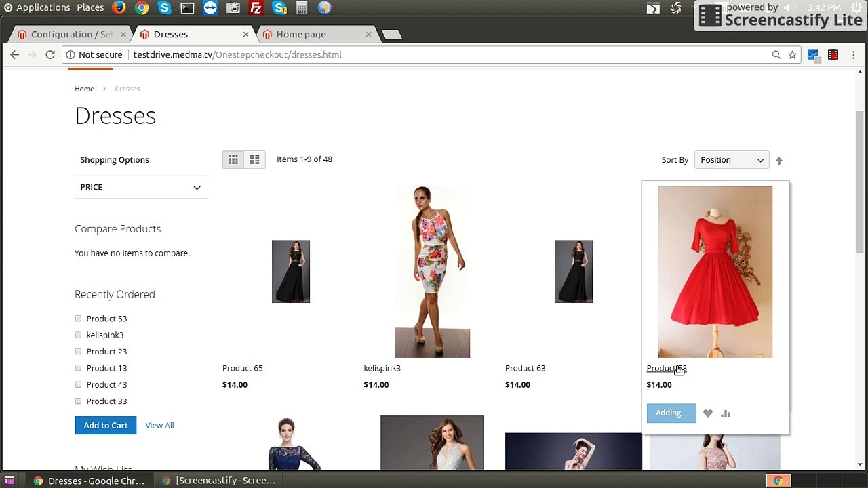
Task: Open the Product 63 link
Action: tap(525, 368)
